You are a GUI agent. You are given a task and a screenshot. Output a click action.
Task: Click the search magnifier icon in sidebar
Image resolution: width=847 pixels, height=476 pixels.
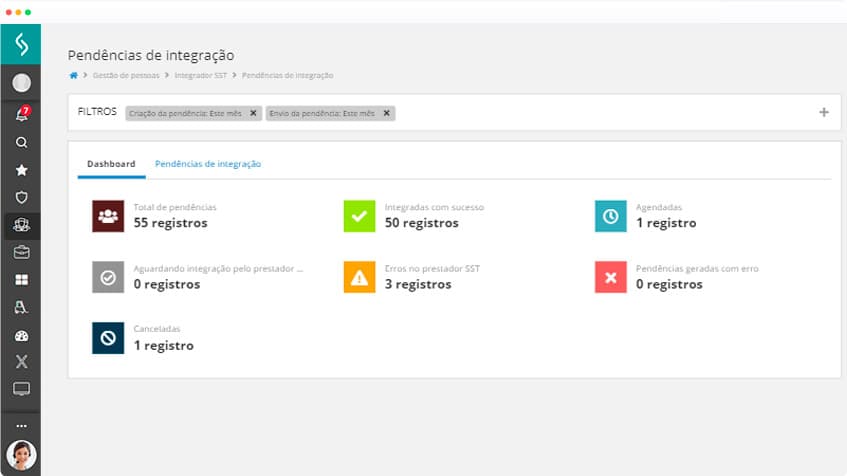coord(21,143)
